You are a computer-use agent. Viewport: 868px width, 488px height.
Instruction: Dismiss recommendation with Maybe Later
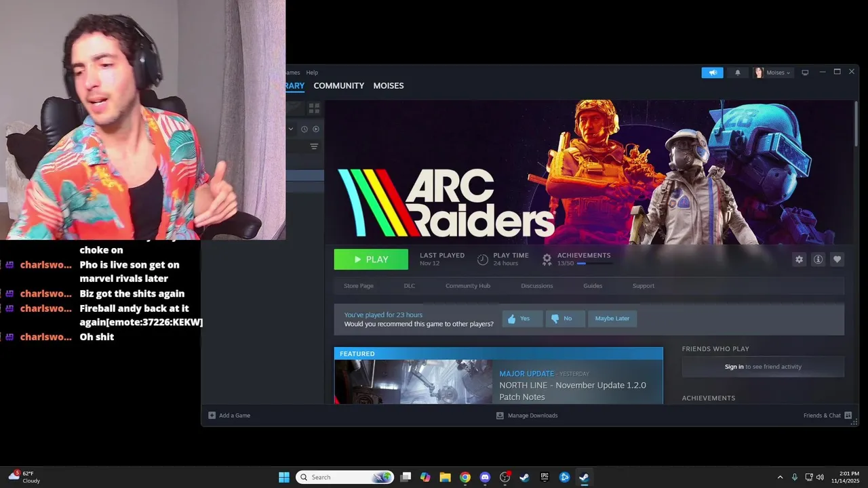[x=612, y=319]
